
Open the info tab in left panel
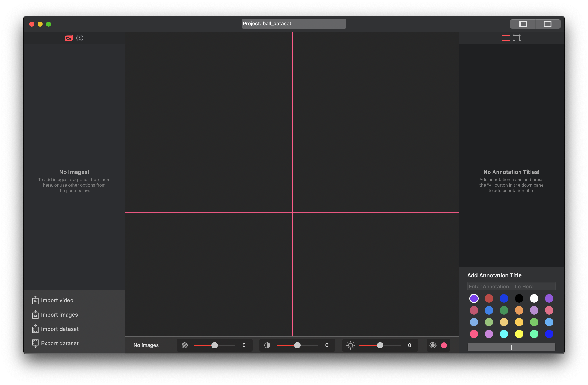tap(80, 38)
